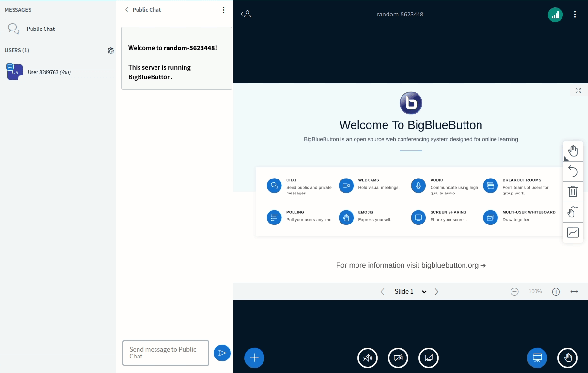Click the BigBlueButton link in the welcome message

[150, 77]
